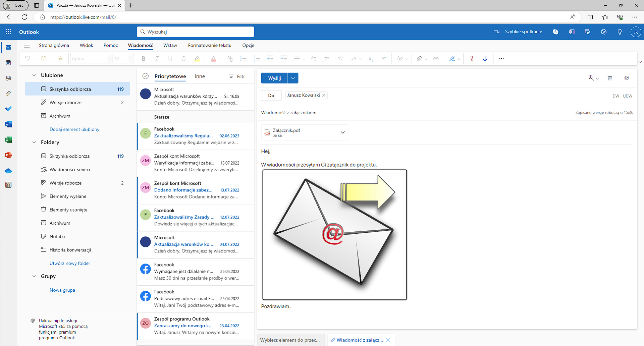
Task: Apply bold formatting
Action: pos(144,59)
